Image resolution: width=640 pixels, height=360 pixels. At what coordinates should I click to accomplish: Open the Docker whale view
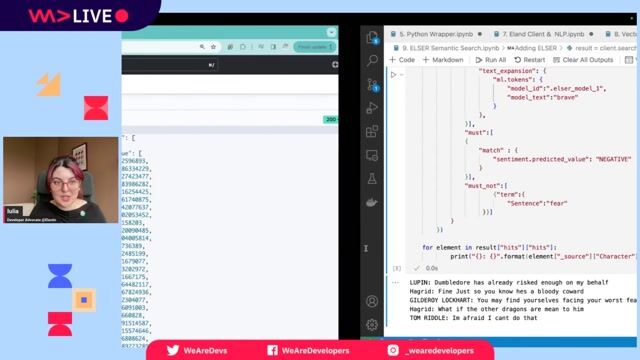pyautogui.click(x=372, y=202)
